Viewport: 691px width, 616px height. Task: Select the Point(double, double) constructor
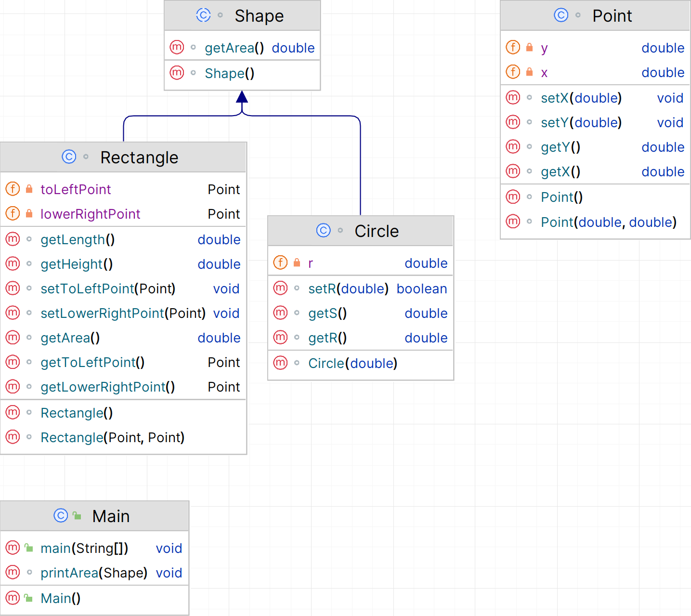(x=608, y=222)
